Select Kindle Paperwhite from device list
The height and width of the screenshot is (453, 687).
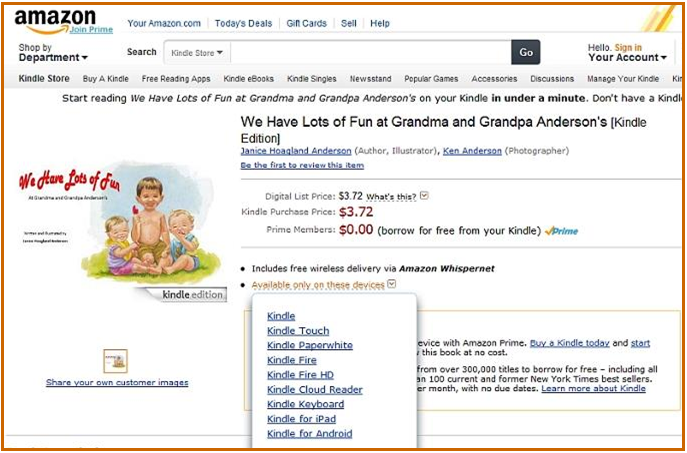[x=310, y=345]
